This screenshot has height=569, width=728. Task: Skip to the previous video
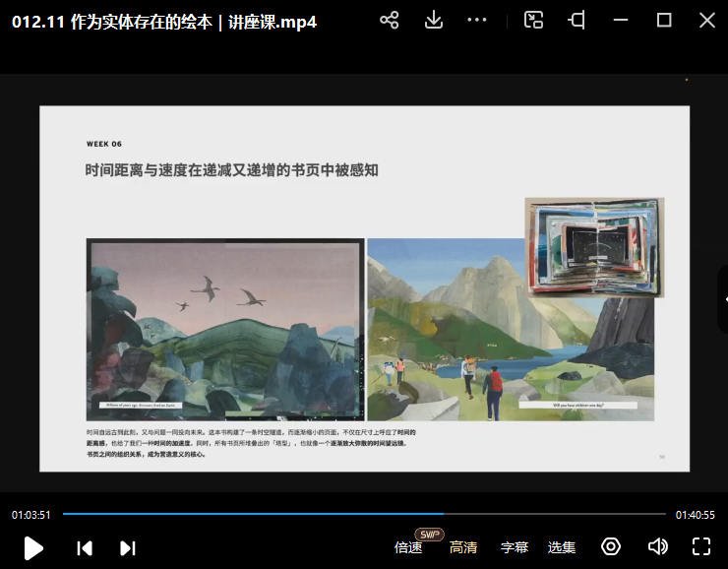[x=85, y=548]
